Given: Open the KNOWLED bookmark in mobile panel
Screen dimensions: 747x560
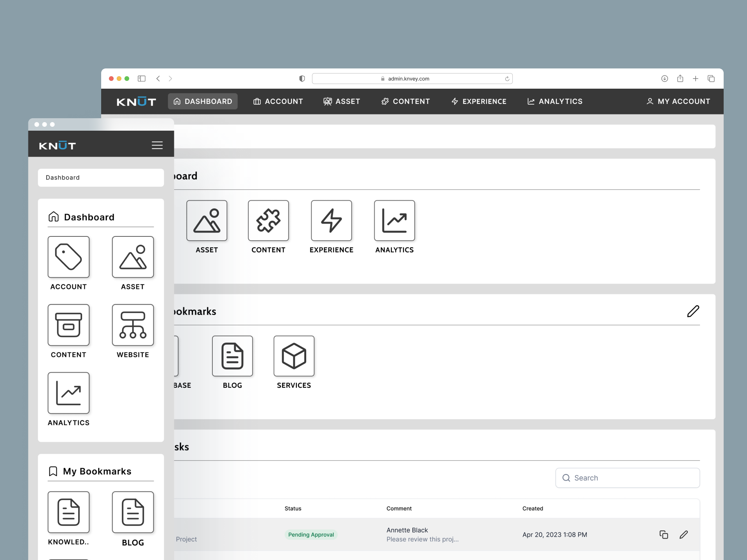Looking at the screenshot, I should coord(68,513).
